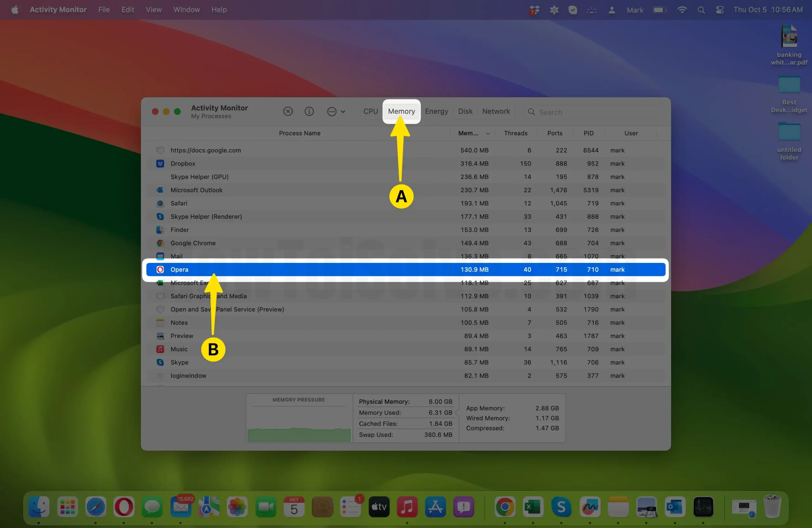This screenshot has height=528, width=812.
Task: Open the View menu
Action: pyautogui.click(x=154, y=10)
